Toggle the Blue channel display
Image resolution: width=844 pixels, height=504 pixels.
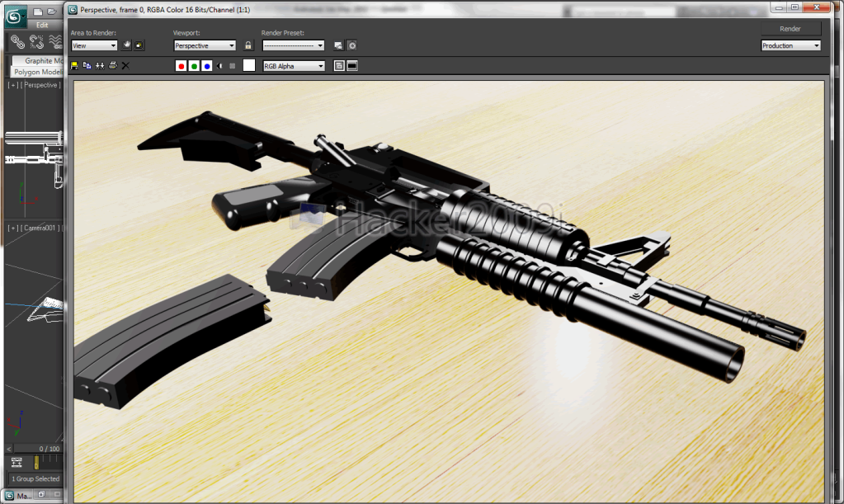[207, 66]
